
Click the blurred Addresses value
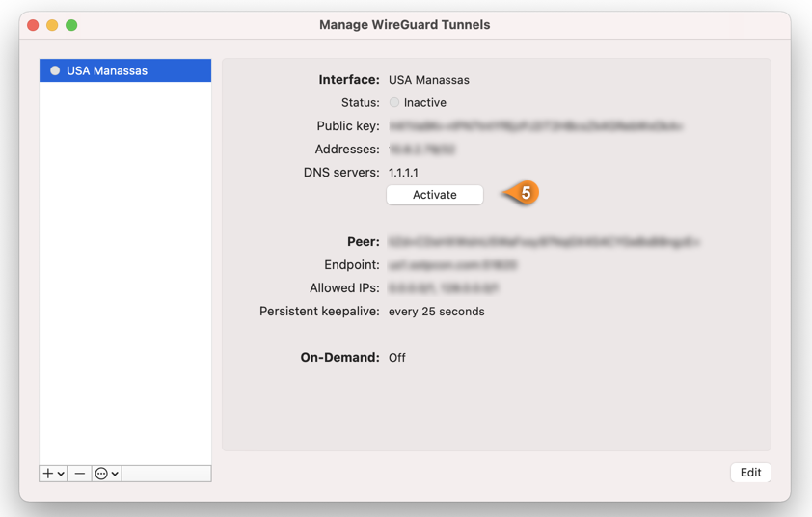tap(422, 150)
